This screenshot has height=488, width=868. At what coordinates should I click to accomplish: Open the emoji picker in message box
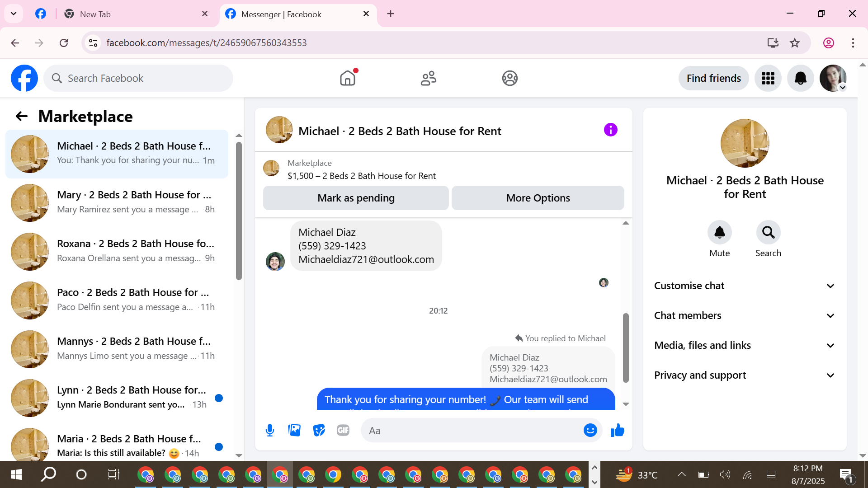click(590, 431)
